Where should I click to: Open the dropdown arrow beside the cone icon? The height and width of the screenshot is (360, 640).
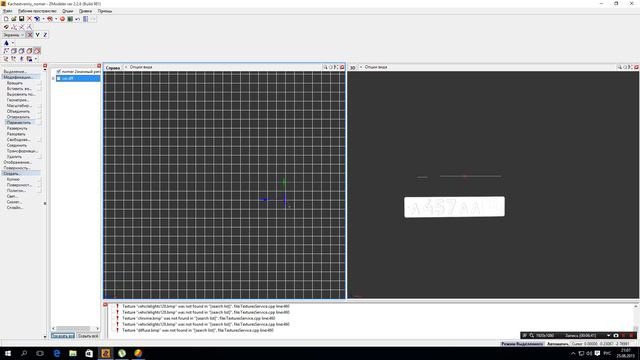coord(12,43)
